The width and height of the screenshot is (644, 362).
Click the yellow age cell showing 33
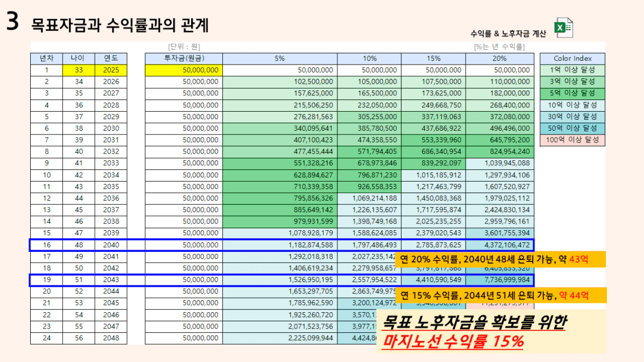pos(78,70)
